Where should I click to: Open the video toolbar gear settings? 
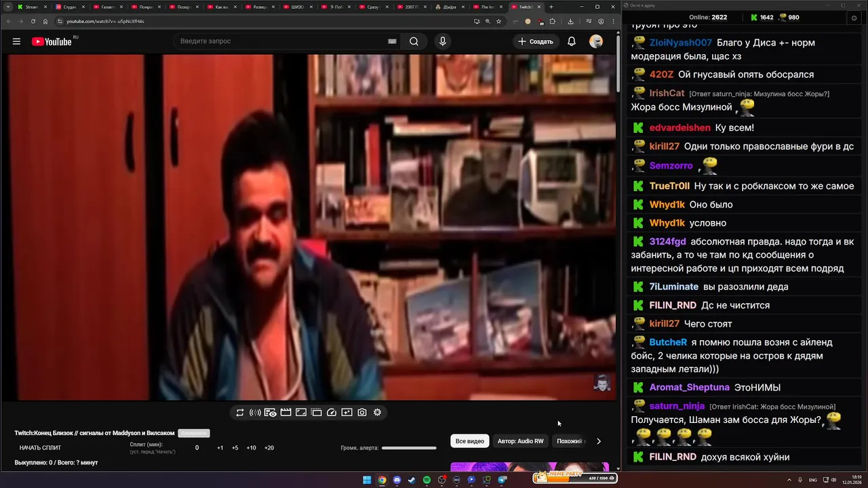click(377, 412)
